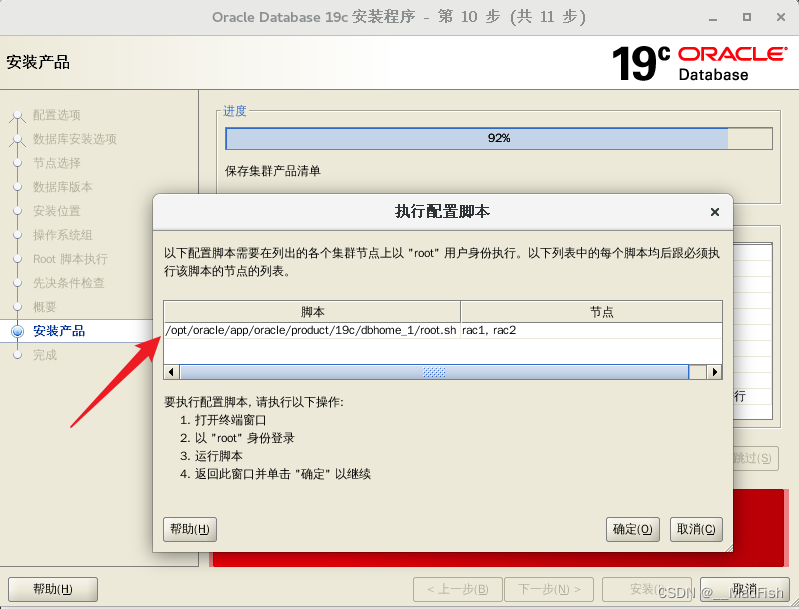
Task: Select current 安装产品 step in sidebar
Action: pos(59,331)
